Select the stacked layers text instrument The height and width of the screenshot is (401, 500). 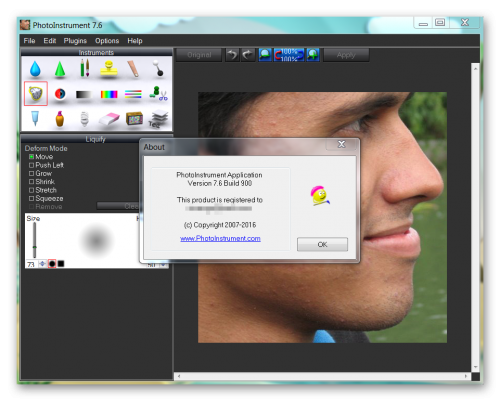point(158,119)
